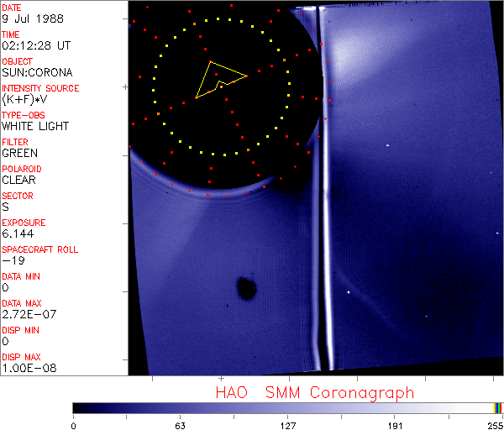The height and width of the screenshot is (430, 504).
Task: Click the "255" label under the color bar
Action: [x=494, y=424]
